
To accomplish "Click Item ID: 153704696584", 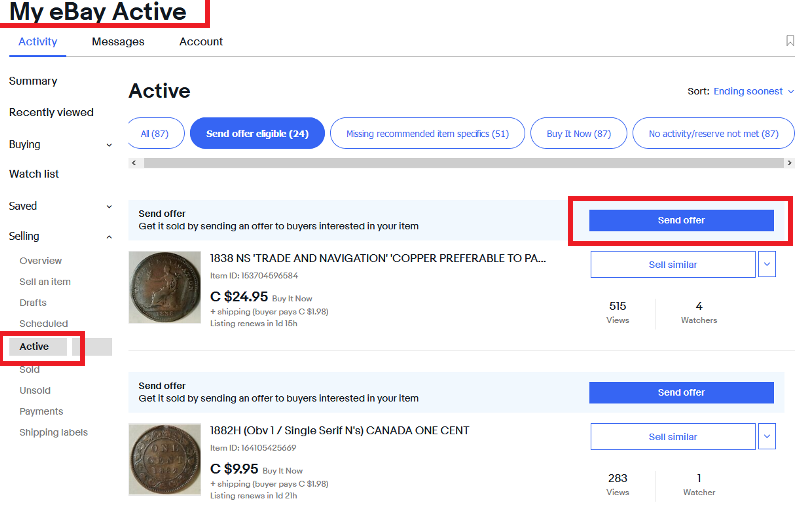I will coord(254,275).
